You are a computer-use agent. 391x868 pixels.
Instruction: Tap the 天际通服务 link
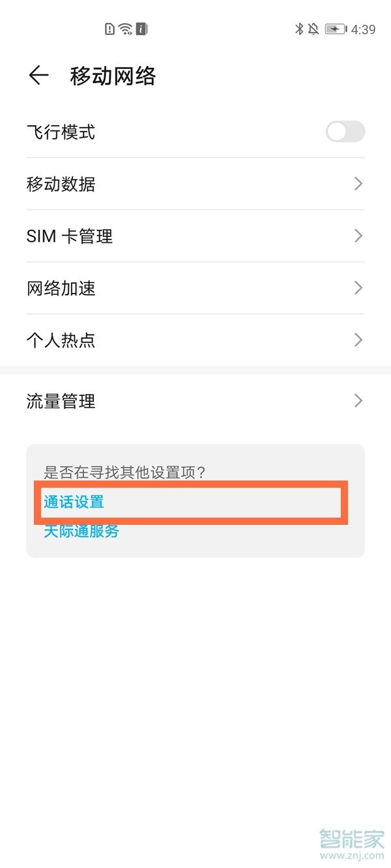click(x=81, y=531)
